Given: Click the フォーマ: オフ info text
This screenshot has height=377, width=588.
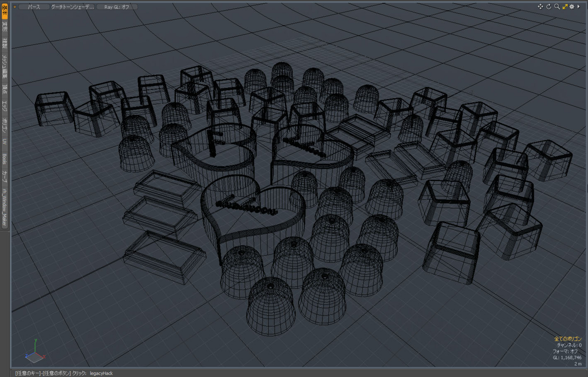Looking at the screenshot, I should 565,351.
